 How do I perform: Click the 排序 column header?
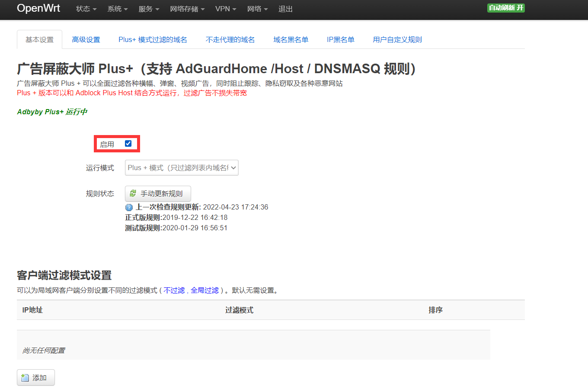click(x=435, y=310)
